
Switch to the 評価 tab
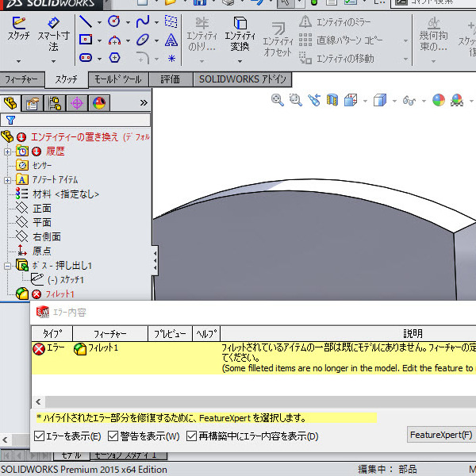click(171, 79)
